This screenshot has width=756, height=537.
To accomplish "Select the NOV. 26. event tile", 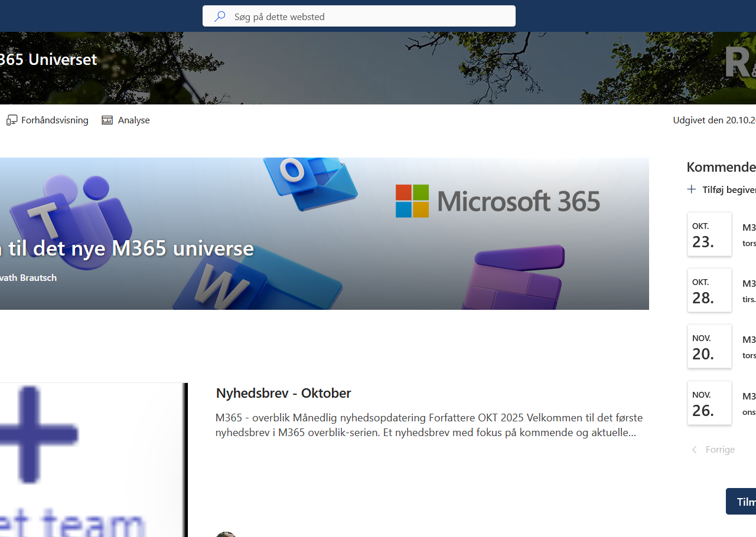I will click(709, 403).
